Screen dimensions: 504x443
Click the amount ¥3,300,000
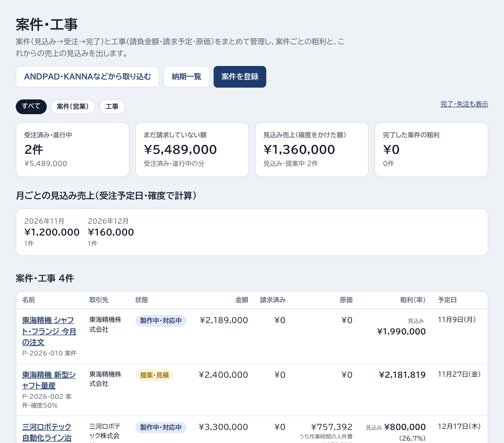click(x=223, y=427)
